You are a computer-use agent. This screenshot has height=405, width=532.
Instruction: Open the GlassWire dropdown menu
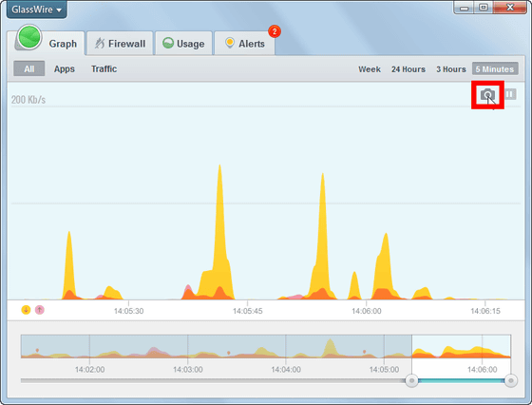tap(37, 10)
